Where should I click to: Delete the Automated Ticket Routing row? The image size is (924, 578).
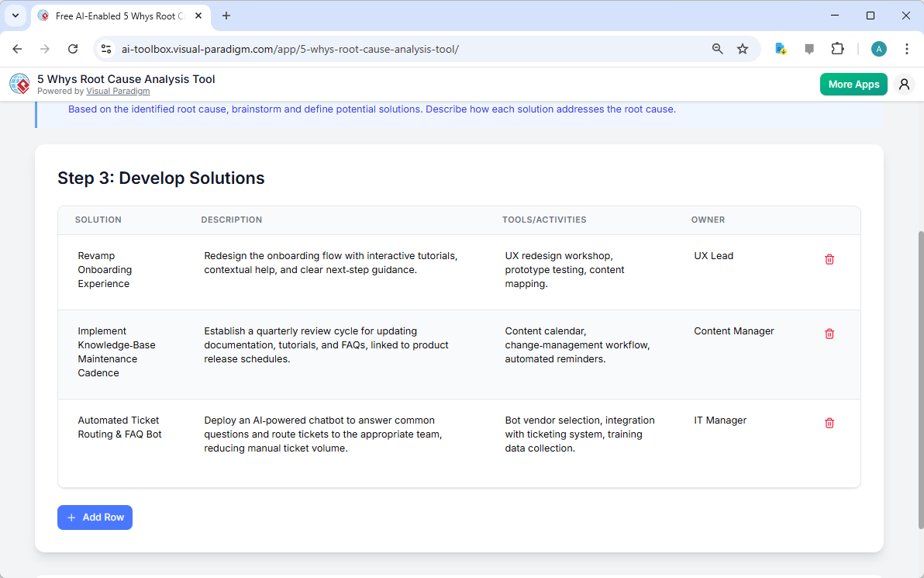tap(829, 423)
